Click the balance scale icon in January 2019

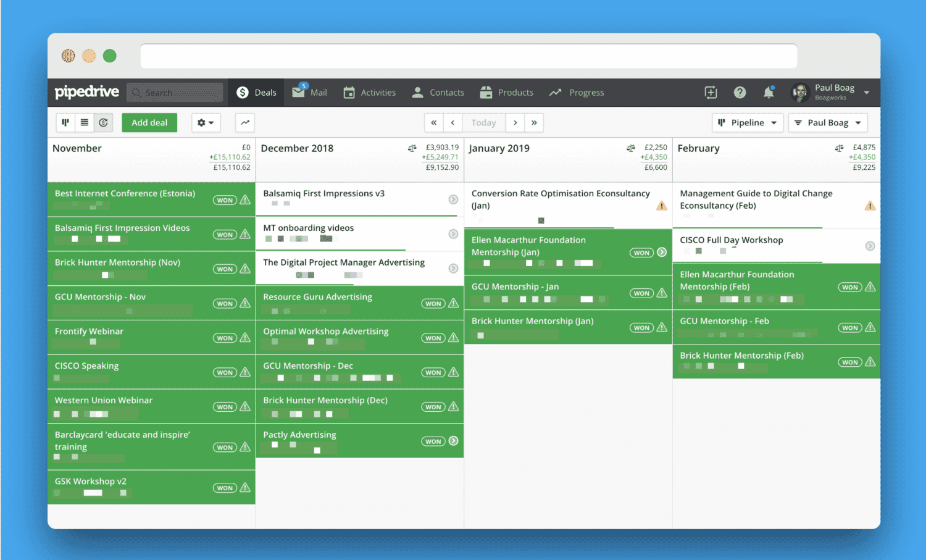pos(630,148)
